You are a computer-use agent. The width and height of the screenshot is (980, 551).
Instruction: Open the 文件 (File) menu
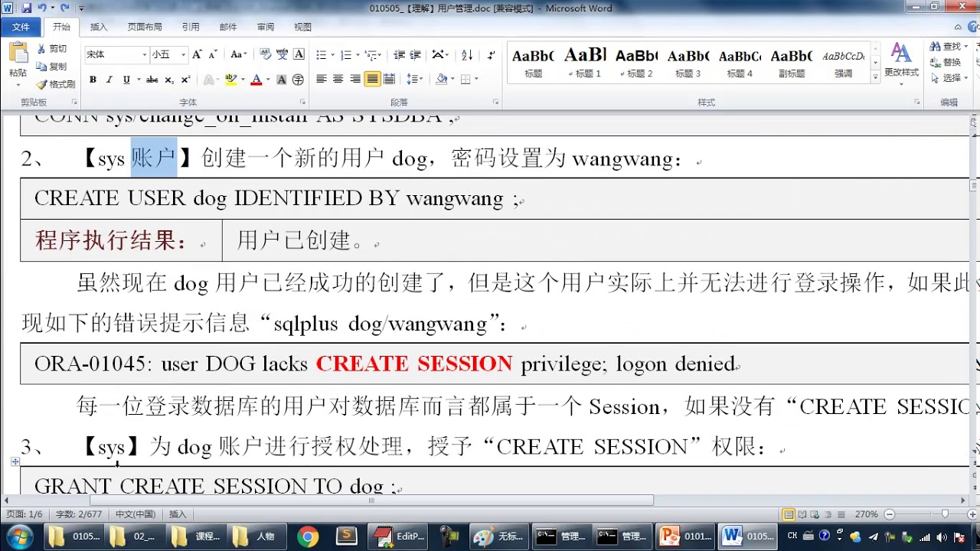tap(21, 27)
